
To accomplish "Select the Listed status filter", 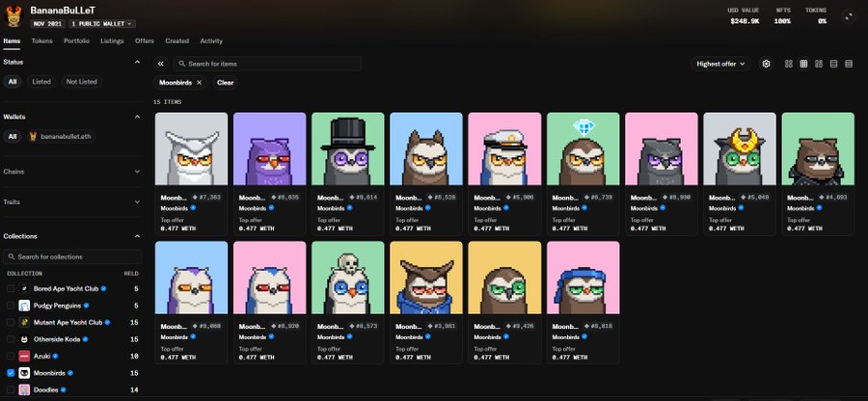I will point(41,82).
